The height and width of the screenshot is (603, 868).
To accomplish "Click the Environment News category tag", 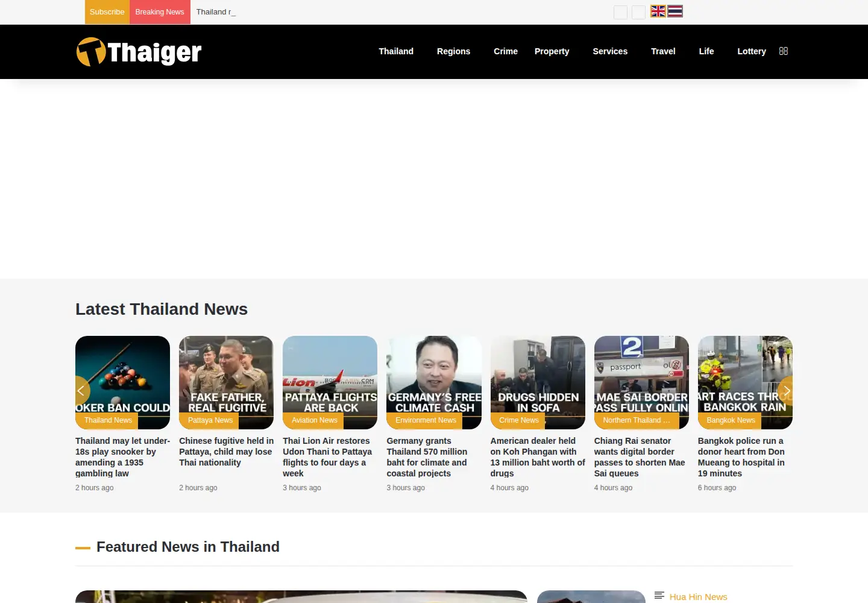I will [x=426, y=420].
